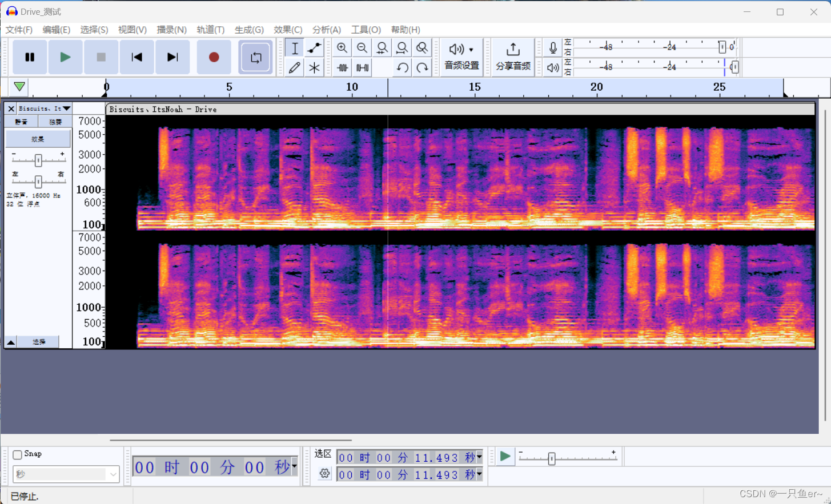Open the 分析(A) menu
The height and width of the screenshot is (504, 831).
tap(327, 30)
